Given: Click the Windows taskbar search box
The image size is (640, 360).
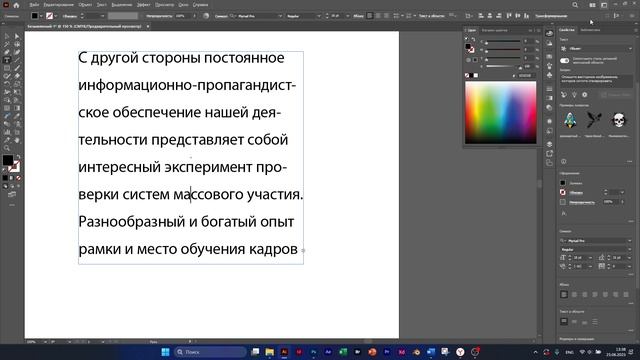Looking at the screenshot, I should [x=210, y=352].
